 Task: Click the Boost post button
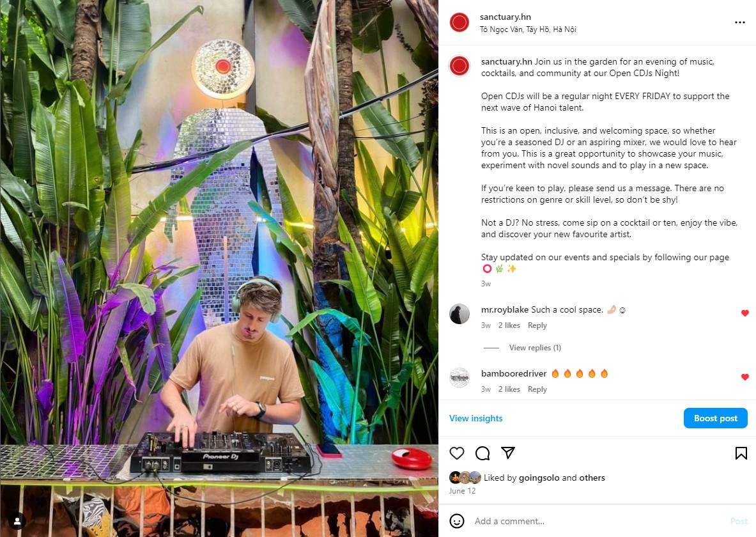(x=716, y=418)
